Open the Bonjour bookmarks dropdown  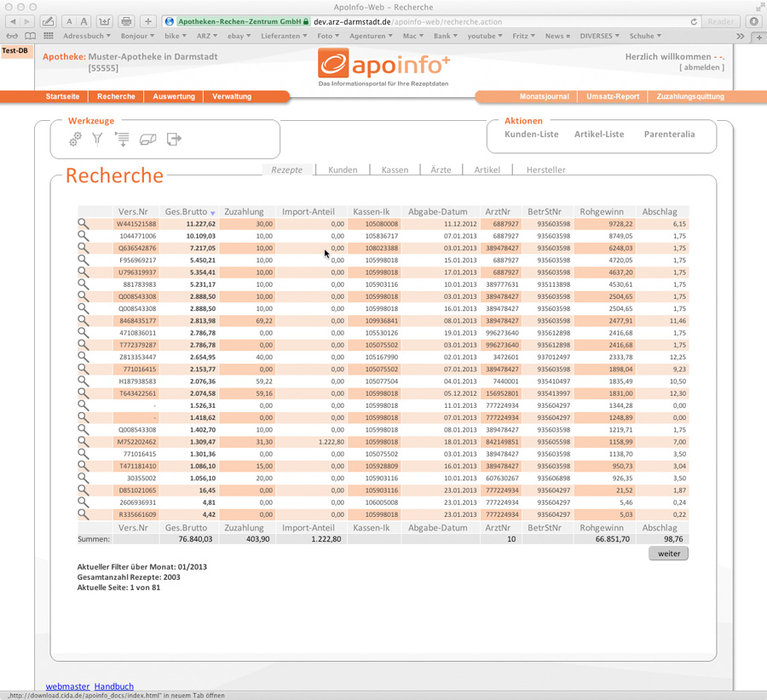click(x=137, y=36)
